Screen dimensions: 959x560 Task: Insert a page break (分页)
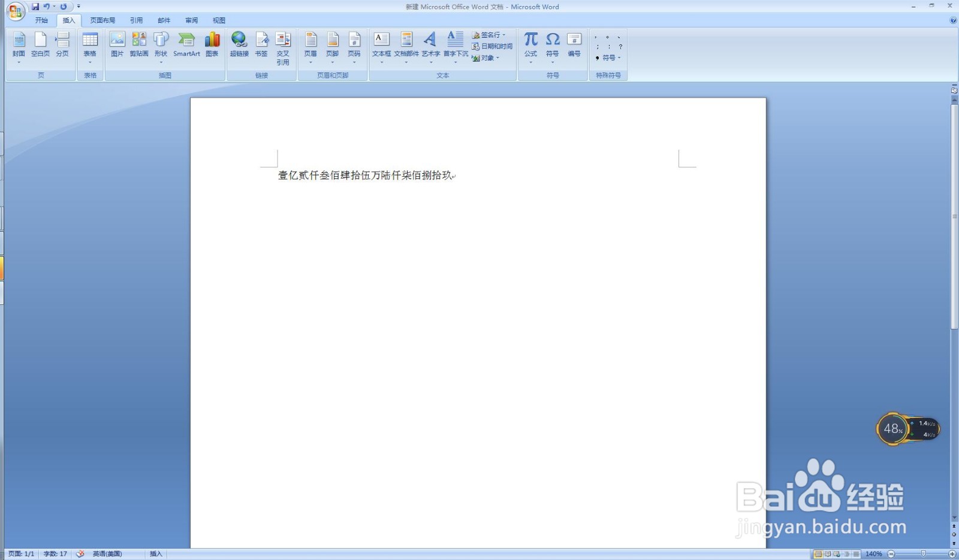tap(62, 44)
